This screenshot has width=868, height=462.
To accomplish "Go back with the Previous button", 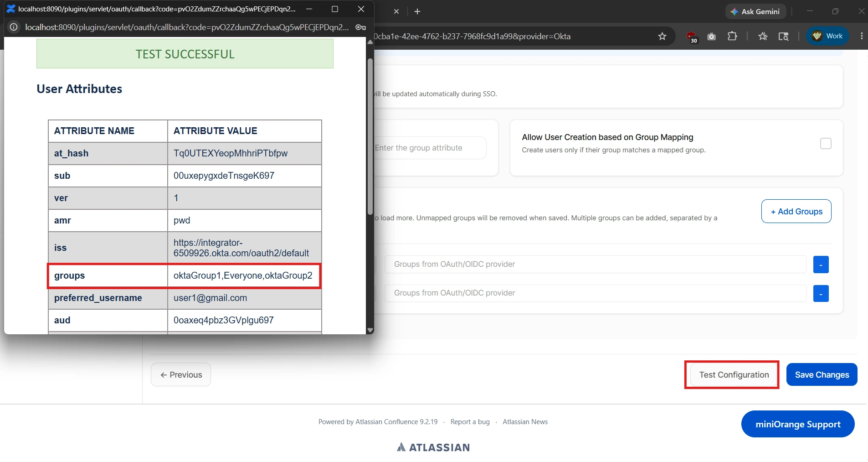I will [x=181, y=374].
